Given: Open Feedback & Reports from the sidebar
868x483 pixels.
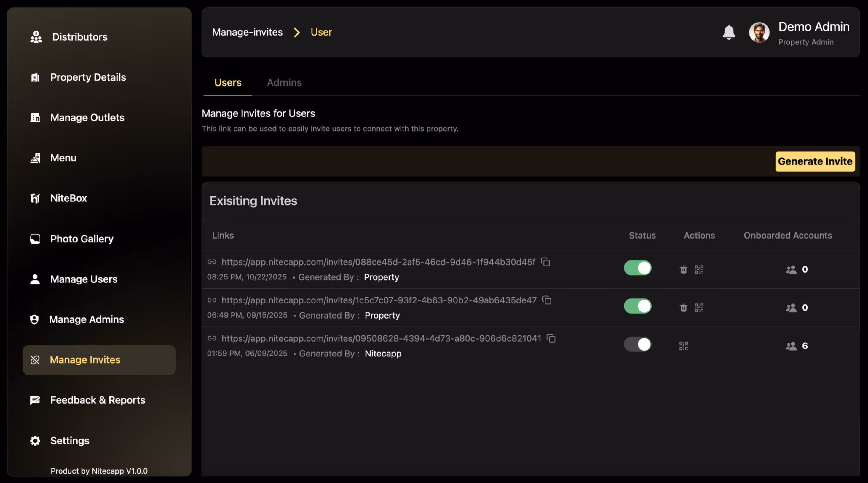Looking at the screenshot, I should 98,400.
